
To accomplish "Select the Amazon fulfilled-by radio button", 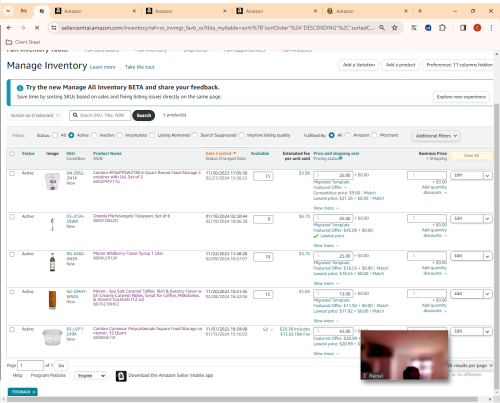I will click(x=348, y=135).
